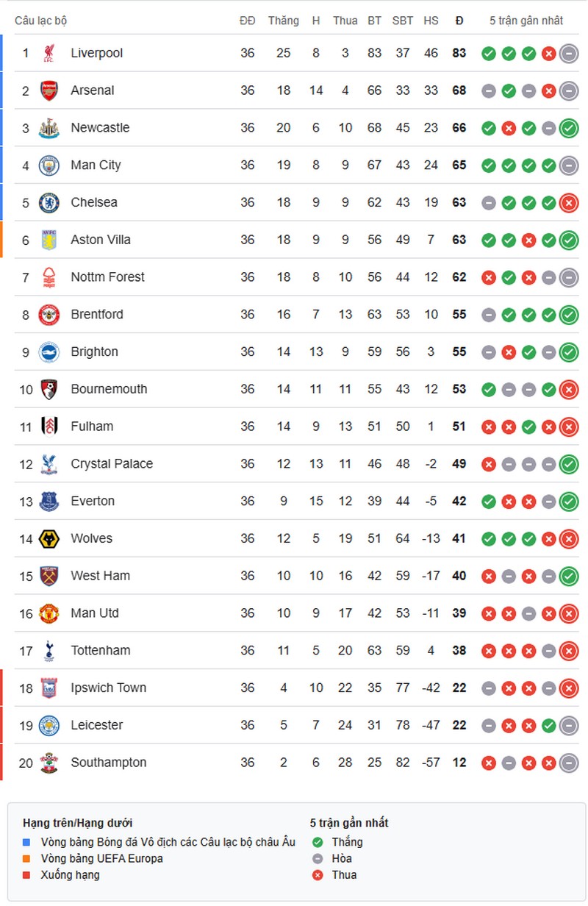The height and width of the screenshot is (906, 588).
Task: Click the Wolves club logo
Action: click(49, 538)
